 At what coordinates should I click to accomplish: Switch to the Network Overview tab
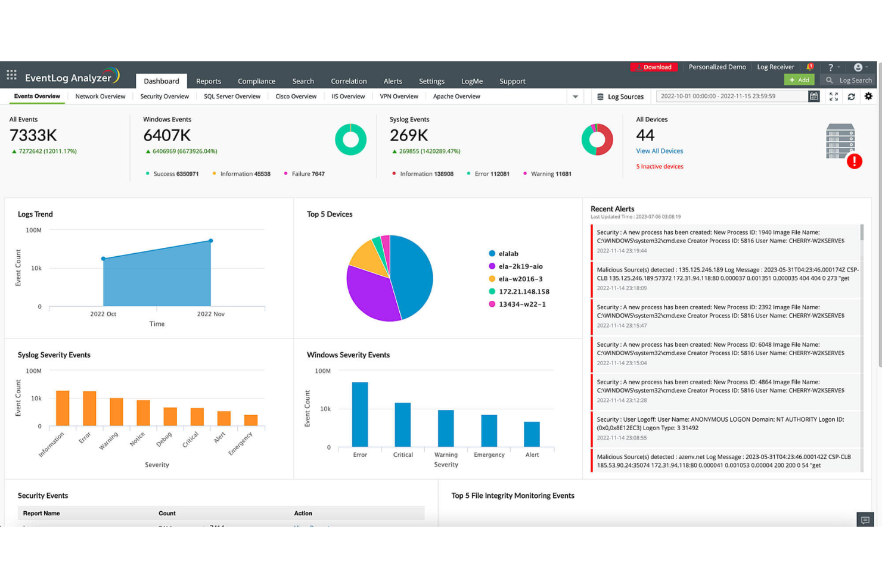pyautogui.click(x=100, y=96)
